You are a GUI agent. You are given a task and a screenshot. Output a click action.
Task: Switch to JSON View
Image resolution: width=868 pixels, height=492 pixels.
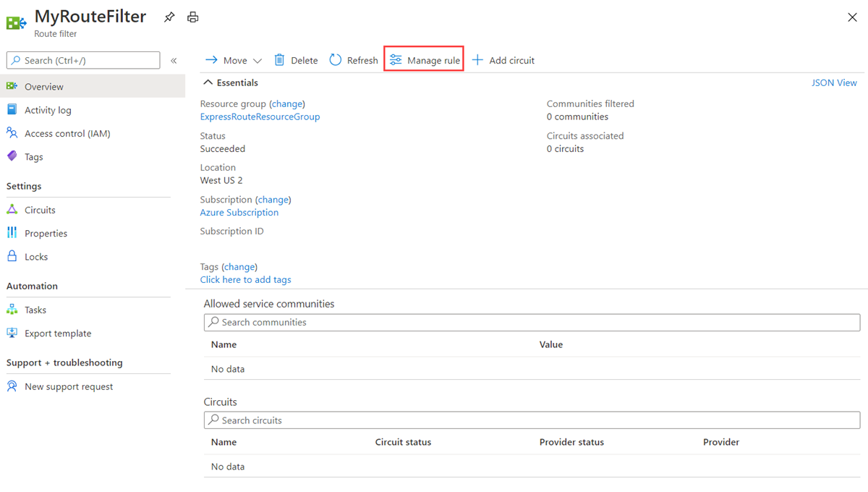[834, 82]
